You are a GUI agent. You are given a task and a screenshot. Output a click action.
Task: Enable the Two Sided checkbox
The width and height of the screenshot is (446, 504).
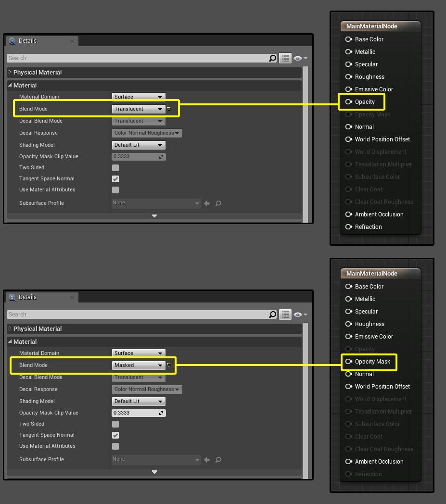click(115, 167)
